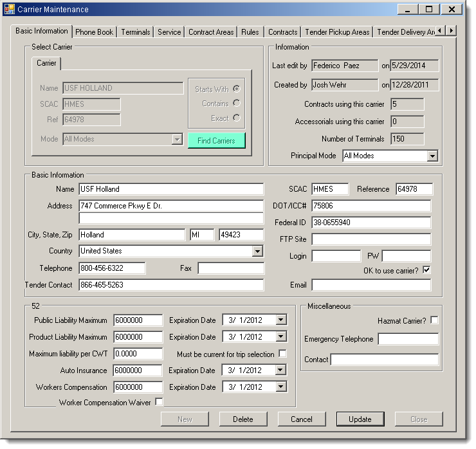476x449 pixels.
Task: Click the Workers Compensation amount field
Action: (x=138, y=387)
